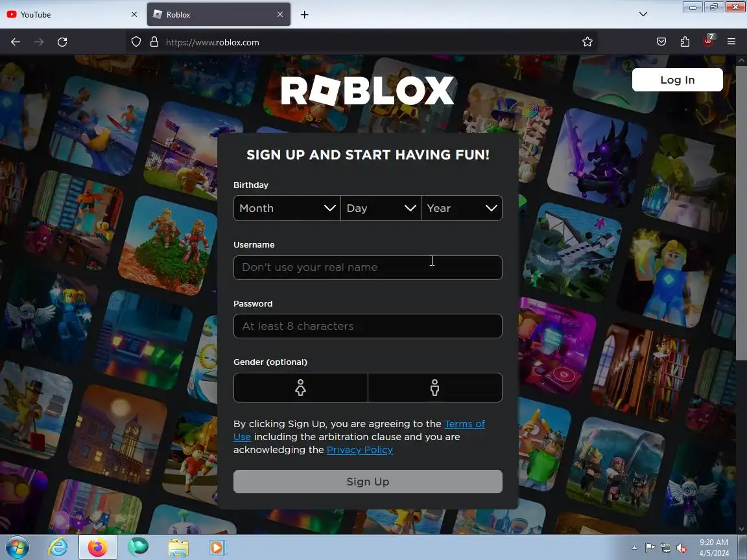Close the Roblox tab
This screenshot has height=560, width=747.
coord(280,14)
